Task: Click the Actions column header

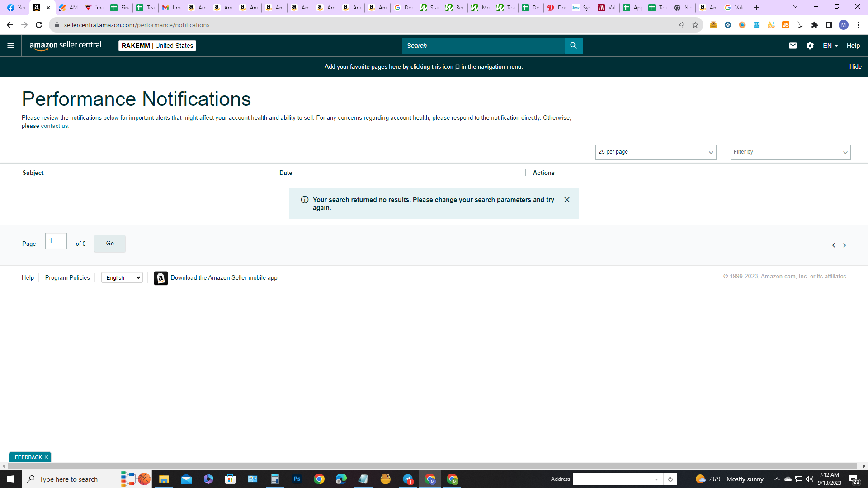Action: click(x=543, y=173)
